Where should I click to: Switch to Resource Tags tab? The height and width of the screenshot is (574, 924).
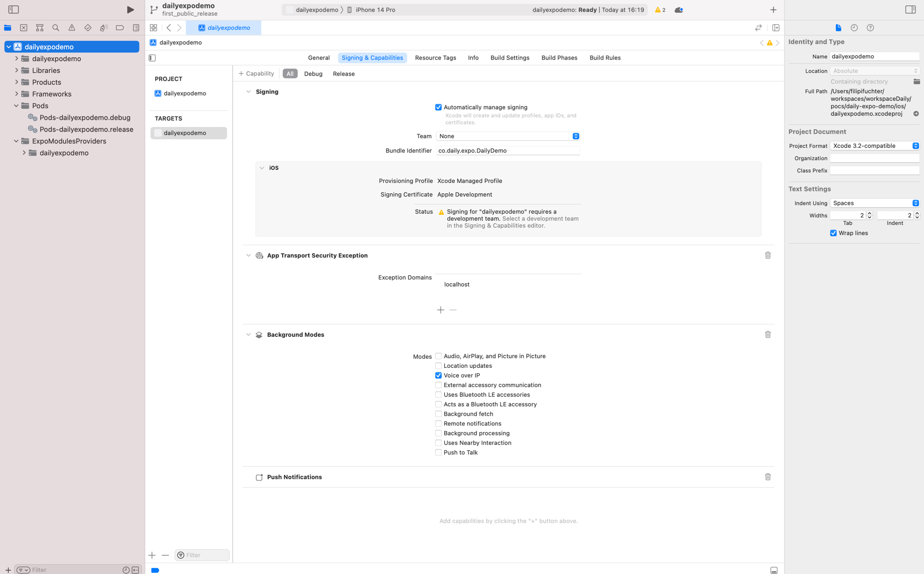pyautogui.click(x=435, y=58)
